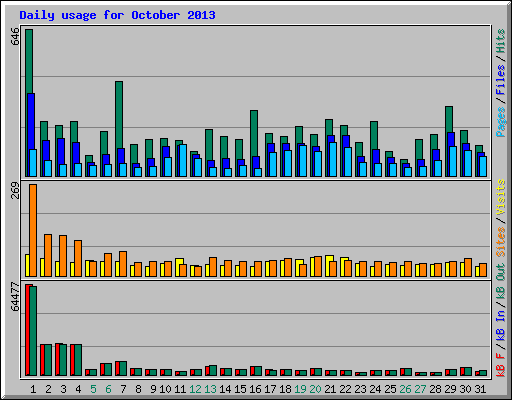The width and height of the screenshot is (512, 400).
Task: Click the green weekend day label 5
Action: coord(93,389)
